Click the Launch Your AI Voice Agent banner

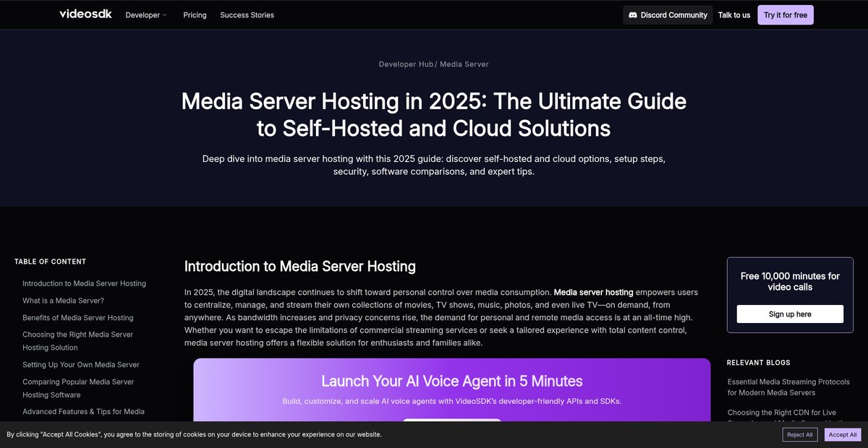point(452,390)
